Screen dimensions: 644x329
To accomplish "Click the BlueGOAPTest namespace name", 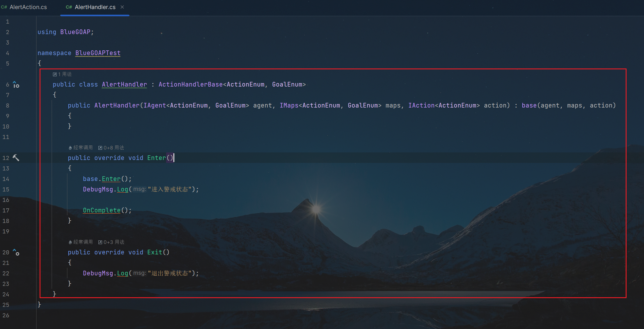I will click(x=98, y=53).
